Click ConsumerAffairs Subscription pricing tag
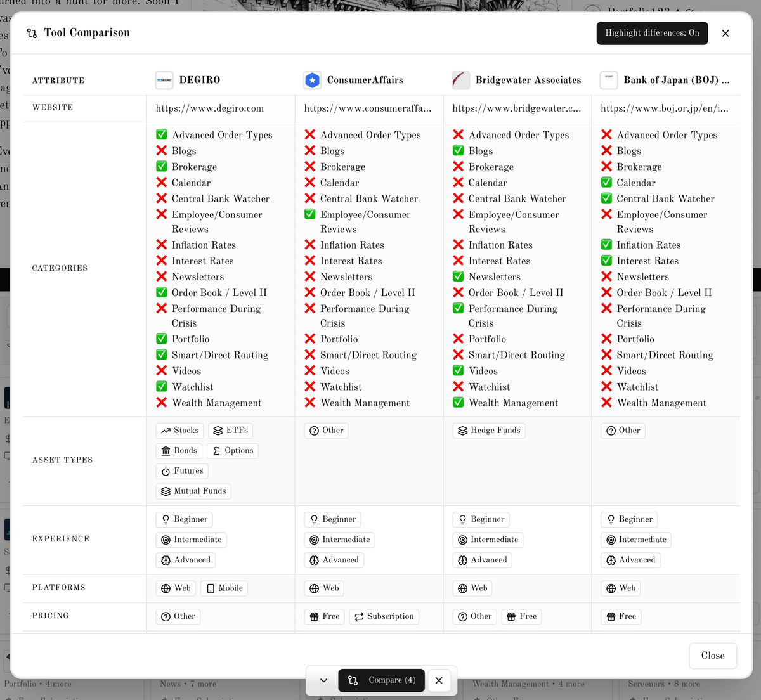Viewport: 761px width, 700px height. pyautogui.click(x=384, y=617)
